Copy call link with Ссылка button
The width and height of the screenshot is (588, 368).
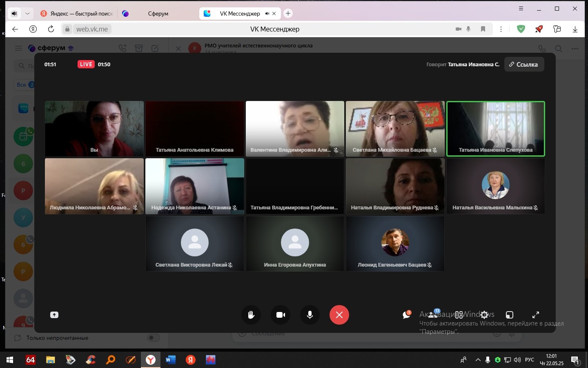pos(524,64)
